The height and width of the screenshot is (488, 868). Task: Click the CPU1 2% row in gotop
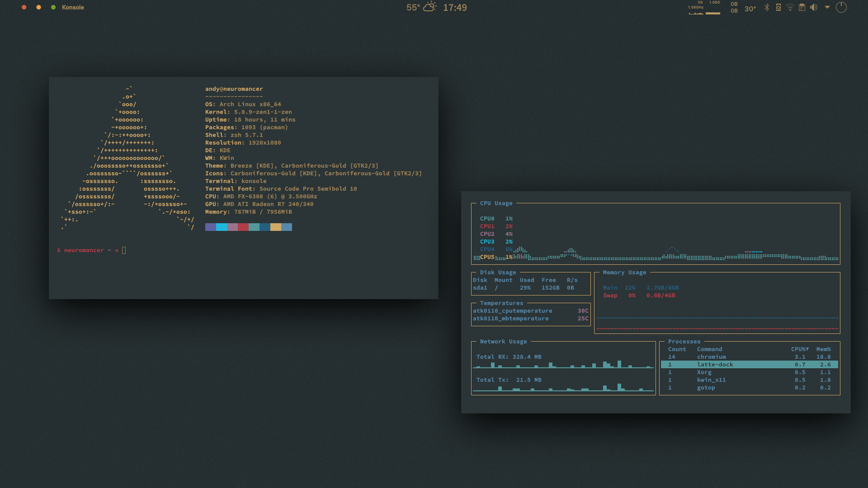[496, 226]
